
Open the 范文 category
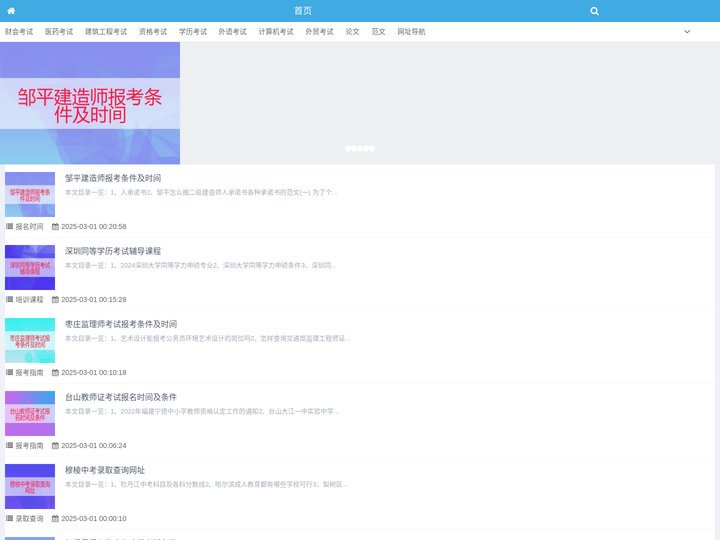378,32
